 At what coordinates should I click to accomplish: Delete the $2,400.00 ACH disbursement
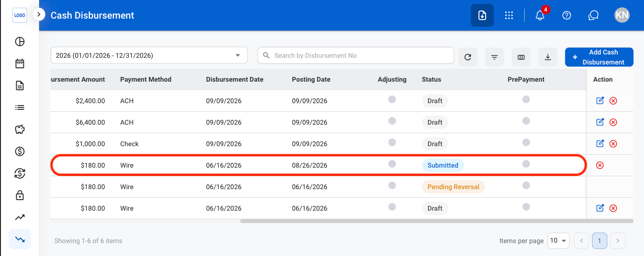pyautogui.click(x=613, y=101)
